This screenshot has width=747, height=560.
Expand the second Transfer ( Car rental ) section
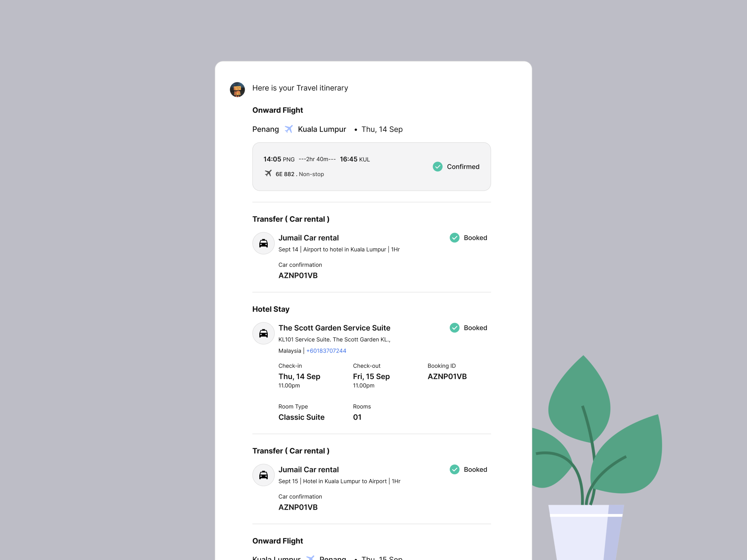[291, 451]
